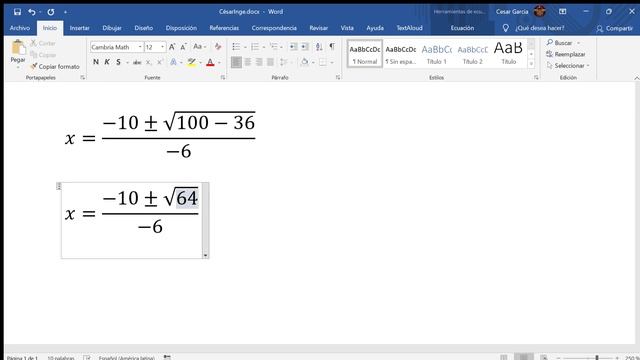The height and width of the screenshot is (360, 640).
Task: Switch to the Referencias tab
Action: [x=224, y=28]
